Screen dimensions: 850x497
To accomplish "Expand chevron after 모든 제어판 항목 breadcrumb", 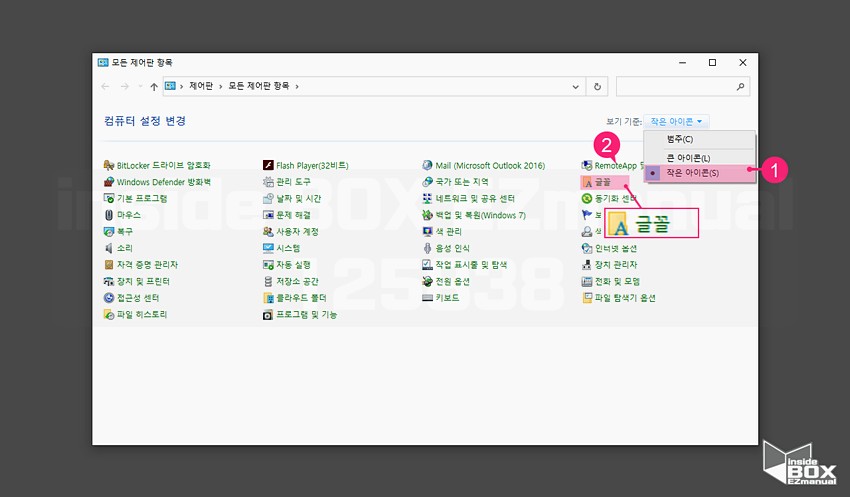I will click(297, 86).
